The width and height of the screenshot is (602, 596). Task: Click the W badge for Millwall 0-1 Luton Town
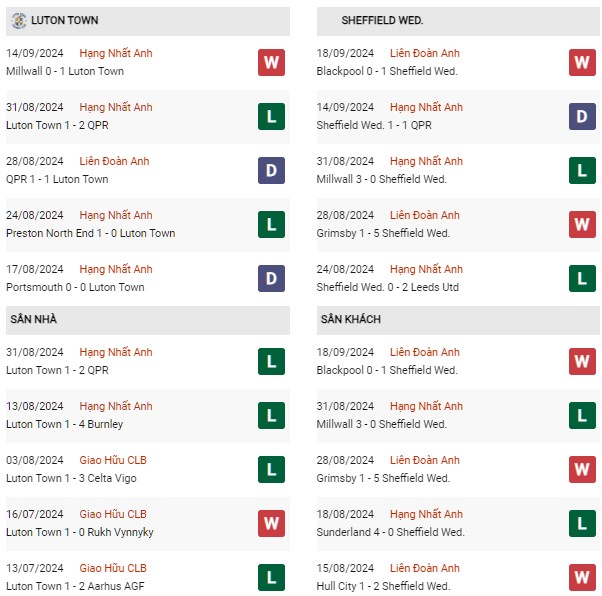pos(271,62)
